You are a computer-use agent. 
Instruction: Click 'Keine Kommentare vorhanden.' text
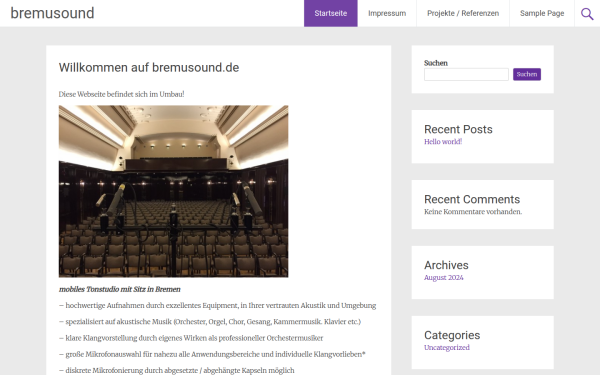(x=473, y=212)
